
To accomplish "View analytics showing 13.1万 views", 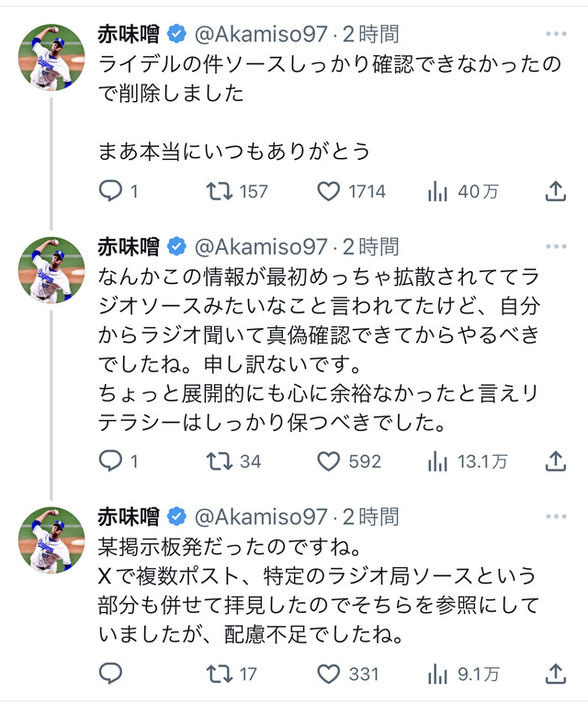I will [439, 461].
